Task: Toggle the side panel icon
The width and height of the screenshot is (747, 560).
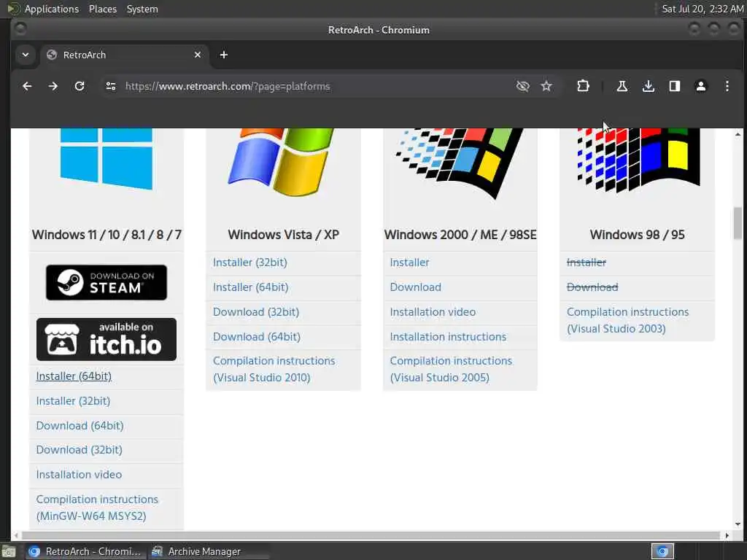Action: [x=675, y=86]
